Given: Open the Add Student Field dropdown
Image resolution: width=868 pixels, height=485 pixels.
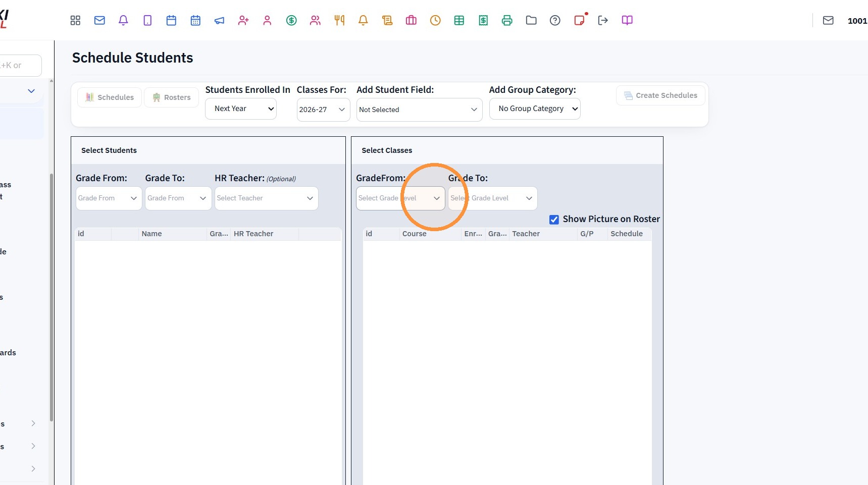Looking at the screenshot, I should click(419, 110).
